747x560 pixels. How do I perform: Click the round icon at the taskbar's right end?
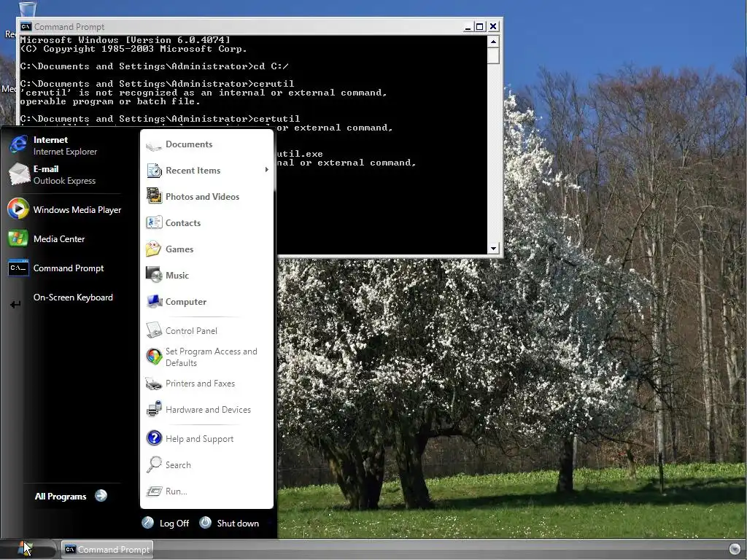pyautogui.click(x=735, y=548)
